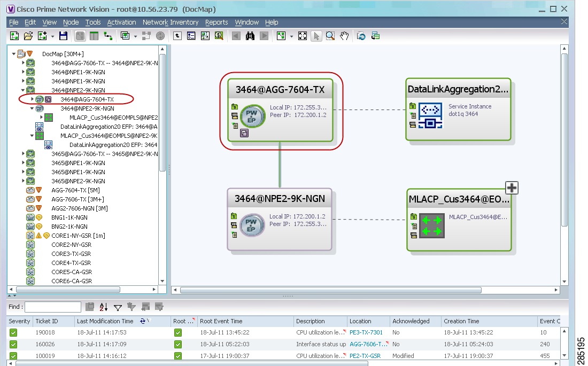Expand the 3465@AGG-7606-TX tree node
The width and height of the screenshot is (588, 366).
(23, 154)
